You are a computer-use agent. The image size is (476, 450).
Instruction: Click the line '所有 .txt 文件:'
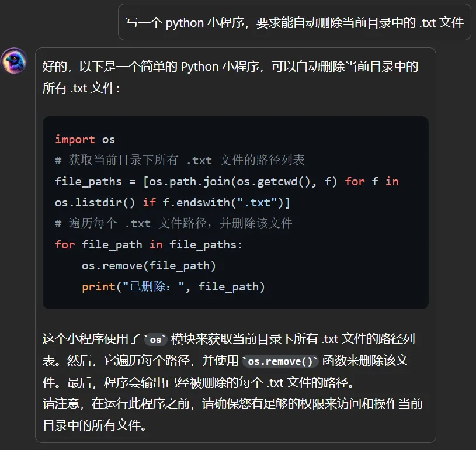(81, 88)
